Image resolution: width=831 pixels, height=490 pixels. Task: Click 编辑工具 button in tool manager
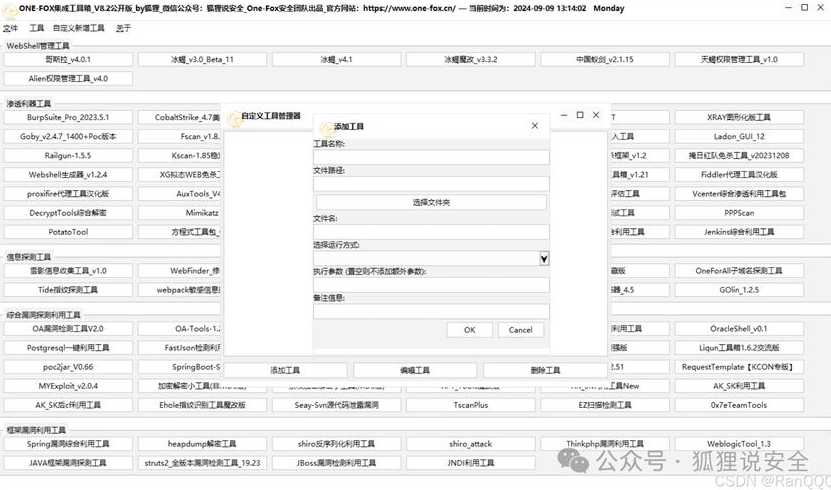point(415,370)
